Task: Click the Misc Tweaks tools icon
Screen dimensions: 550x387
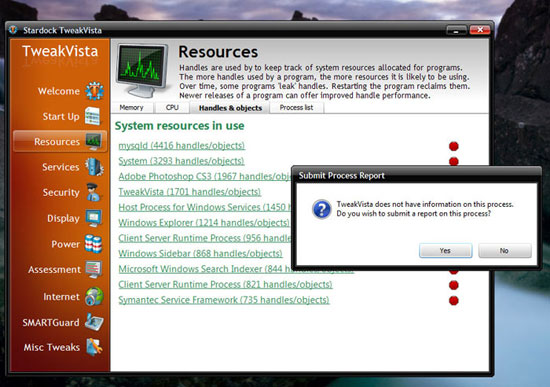Action: pyautogui.click(x=94, y=347)
